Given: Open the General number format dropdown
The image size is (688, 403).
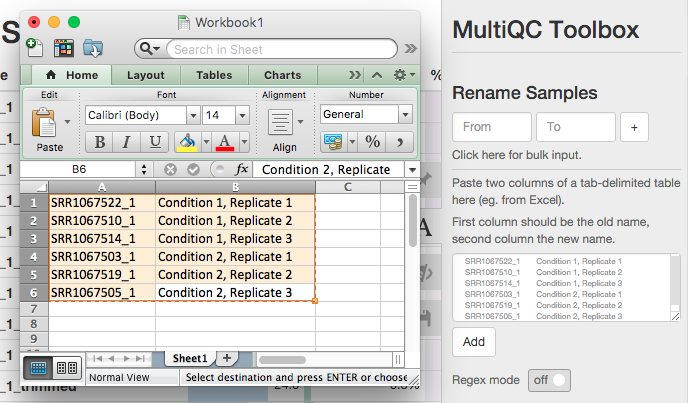Looking at the screenshot, I should (405, 115).
